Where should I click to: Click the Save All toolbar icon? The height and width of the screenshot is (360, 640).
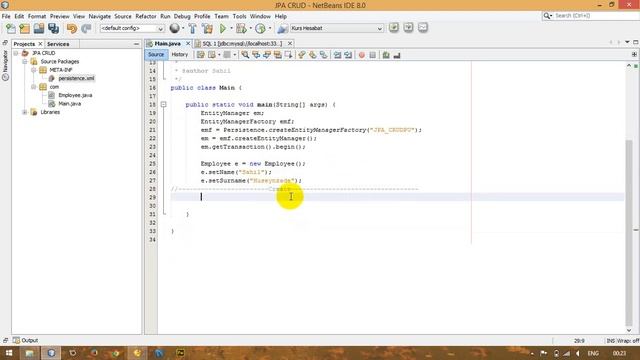point(53,28)
